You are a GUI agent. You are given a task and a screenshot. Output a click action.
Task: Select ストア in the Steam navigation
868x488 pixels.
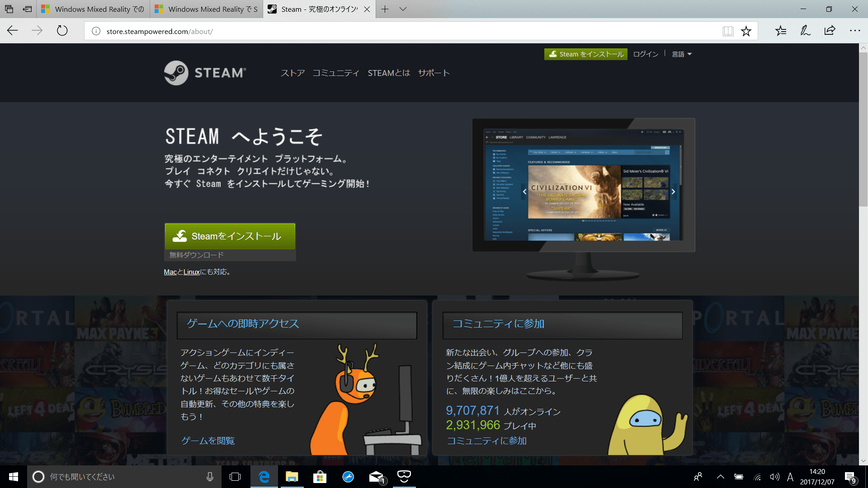coord(292,73)
